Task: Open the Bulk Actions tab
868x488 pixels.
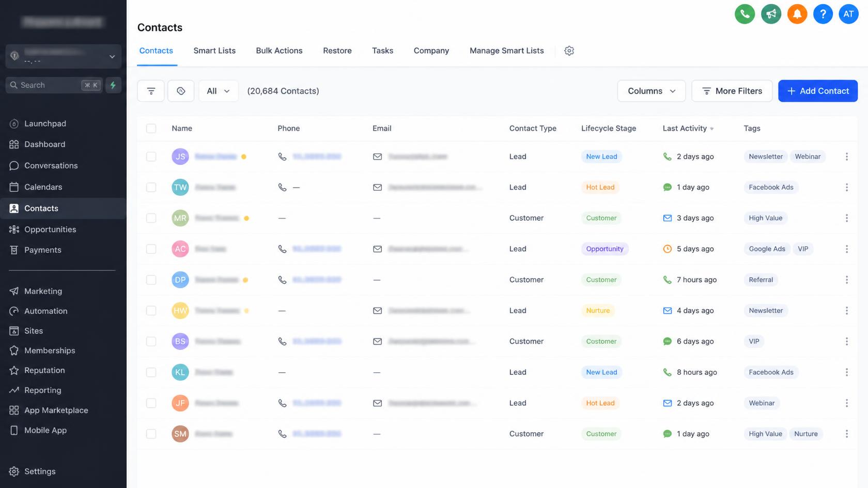Action: pos(279,51)
